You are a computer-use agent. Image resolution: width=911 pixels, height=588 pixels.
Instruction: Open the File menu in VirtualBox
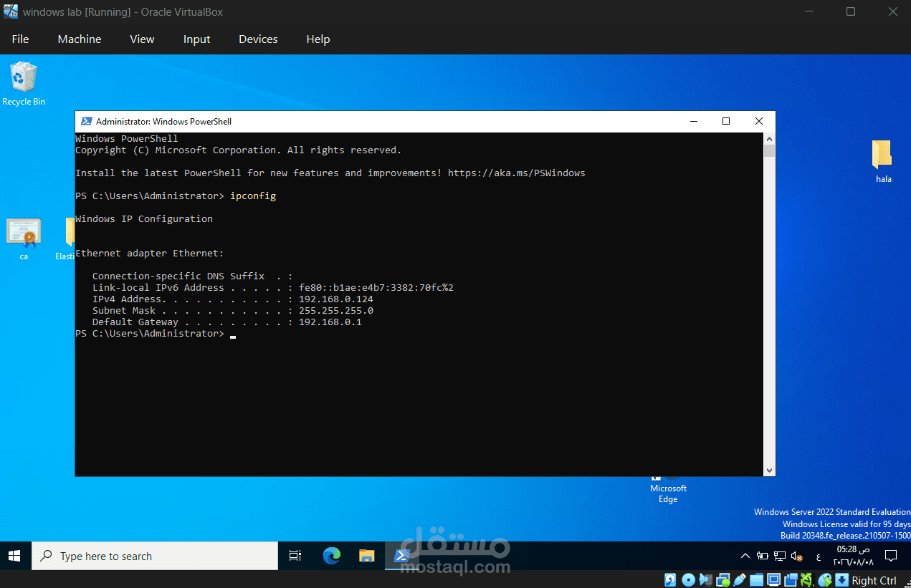20,39
